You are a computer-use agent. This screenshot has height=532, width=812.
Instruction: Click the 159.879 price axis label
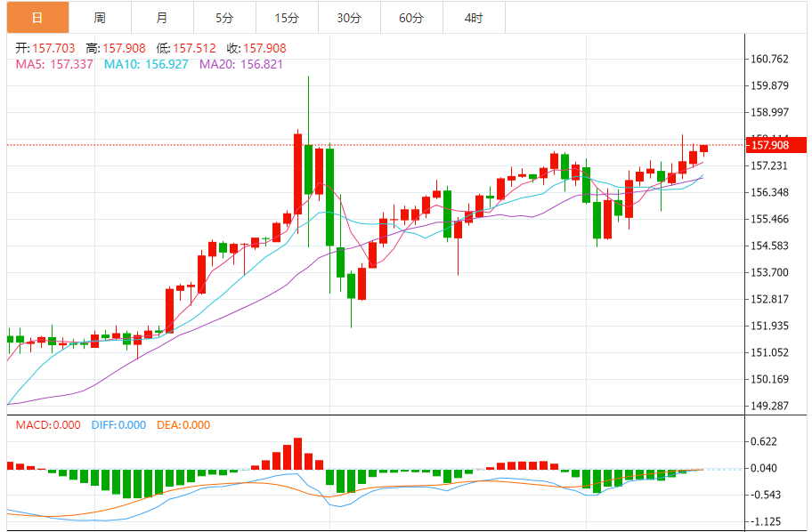pyautogui.click(x=769, y=85)
